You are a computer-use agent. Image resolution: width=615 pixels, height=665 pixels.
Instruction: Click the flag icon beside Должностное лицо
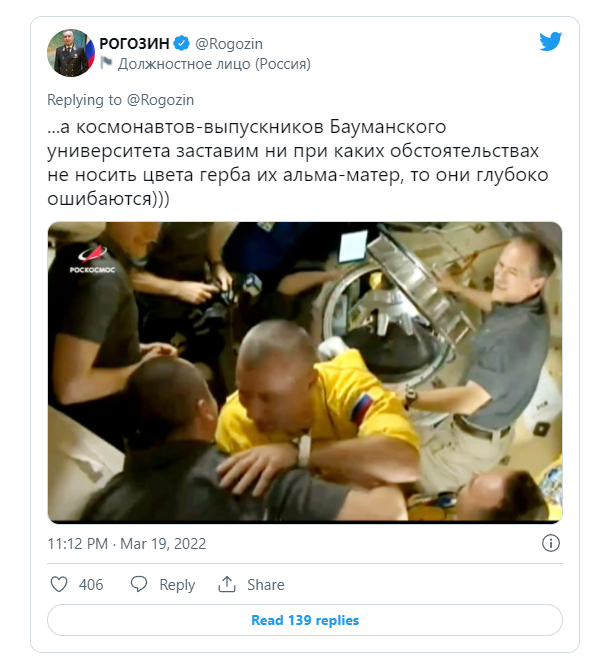(x=106, y=64)
